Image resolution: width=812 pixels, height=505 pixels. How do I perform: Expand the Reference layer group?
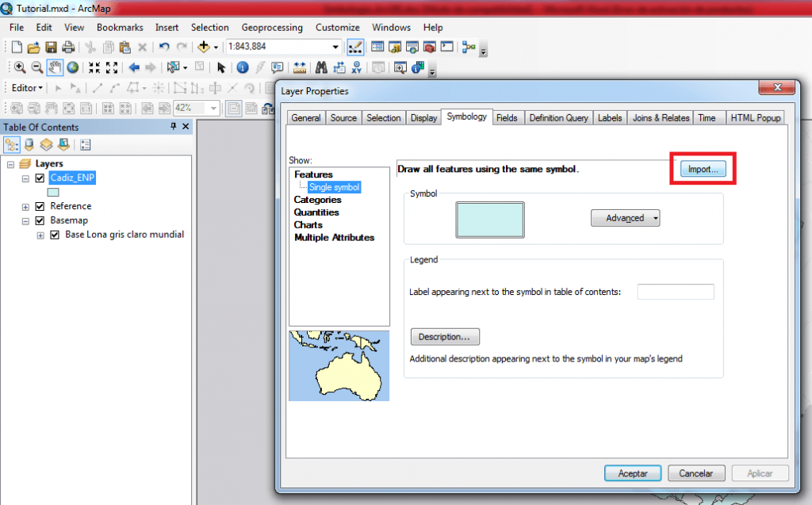coord(26,206)
